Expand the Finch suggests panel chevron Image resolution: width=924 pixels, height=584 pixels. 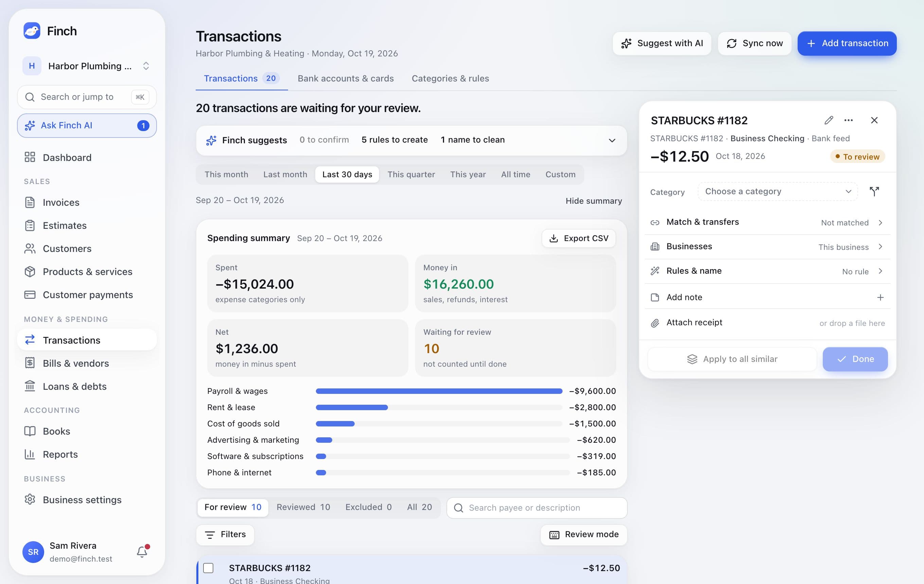pyautogui.click(x=612, y=140)
